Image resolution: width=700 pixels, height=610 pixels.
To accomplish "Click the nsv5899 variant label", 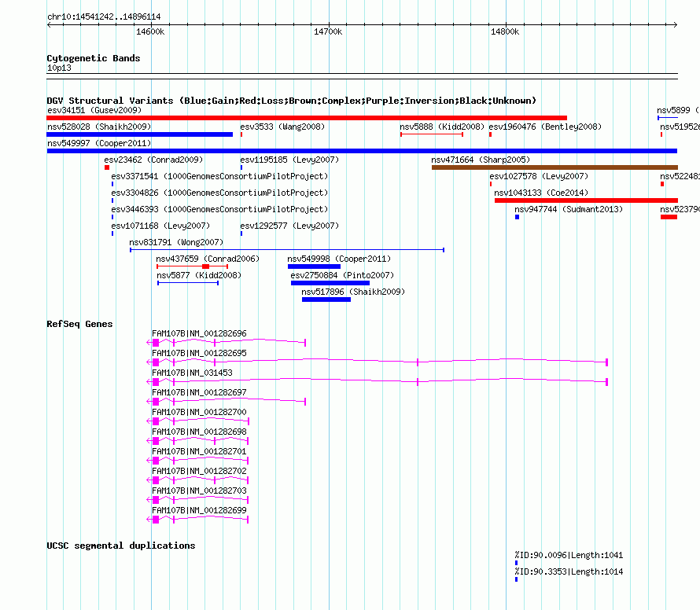I will [x=678, y=110].
